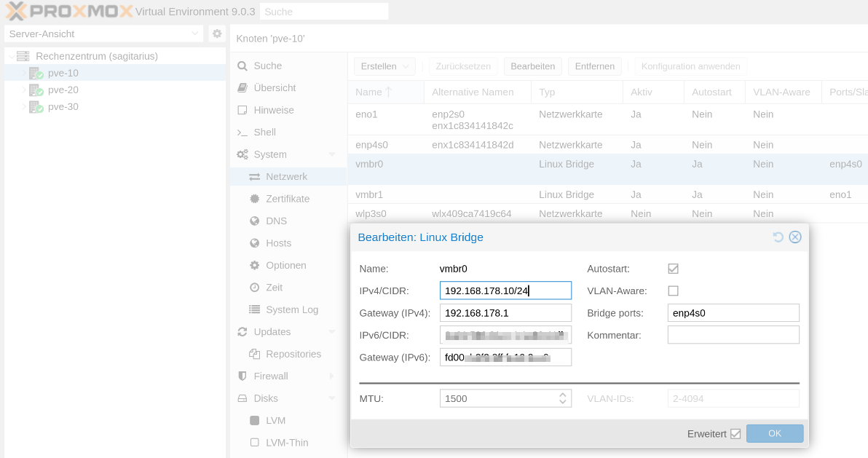Click the MTU spinner arrows
The image size is (868, 458).
coord(562,398)
